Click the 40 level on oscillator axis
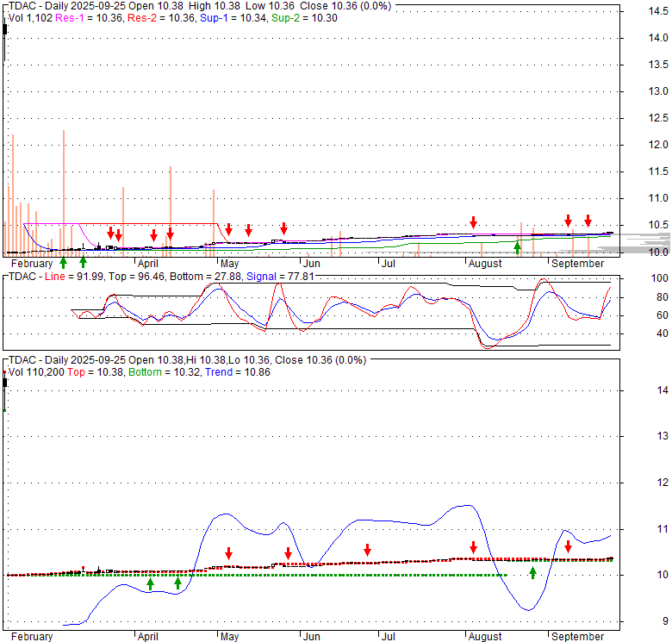Viewport: 672px width, 642px height. [663, 333]
